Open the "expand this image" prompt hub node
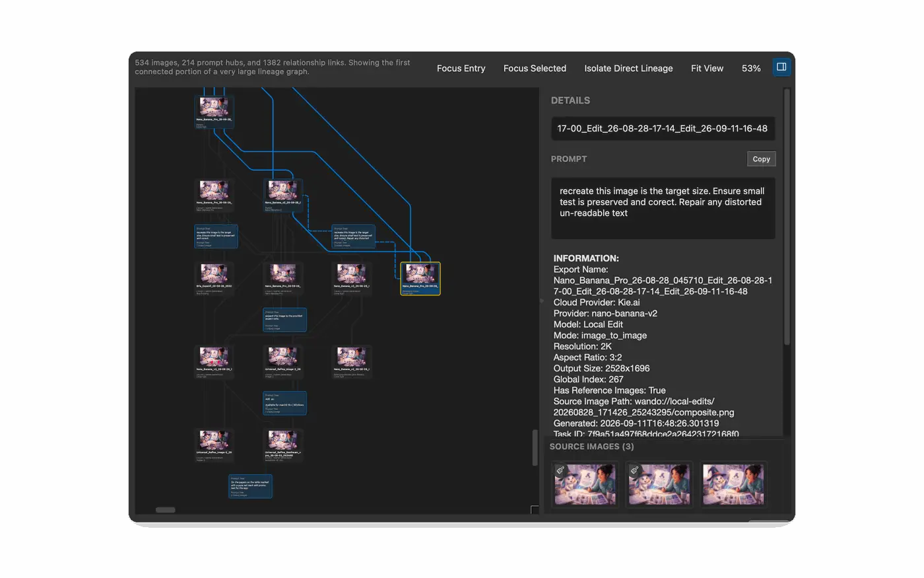This screenshot has width=924, height=578. (x=284, y=320)
